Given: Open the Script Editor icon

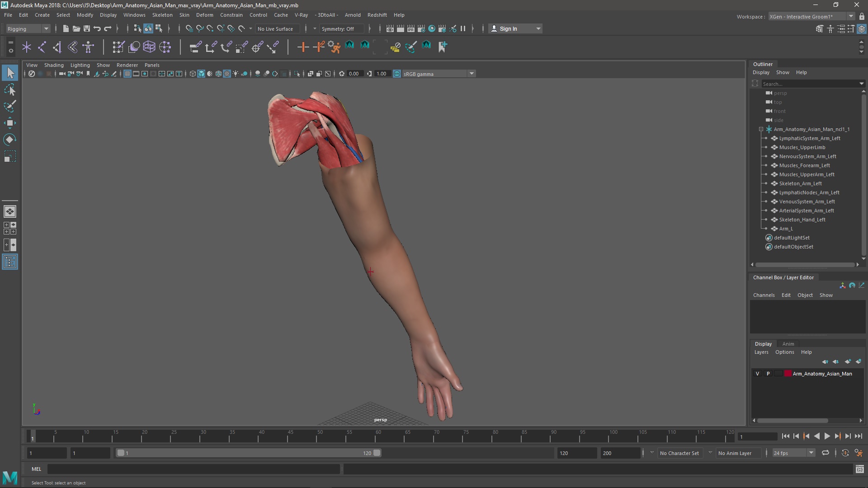Looking at the screenshot, I should coord(859,469).
